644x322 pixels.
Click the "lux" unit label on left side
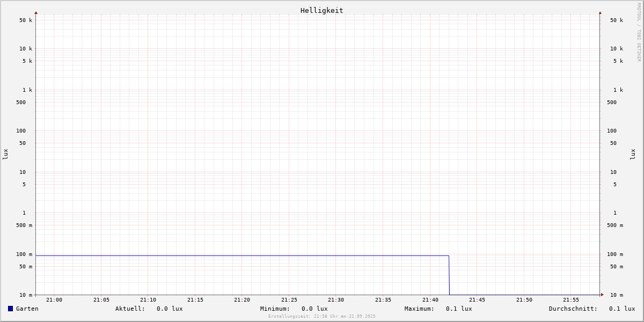coord(5,154)
